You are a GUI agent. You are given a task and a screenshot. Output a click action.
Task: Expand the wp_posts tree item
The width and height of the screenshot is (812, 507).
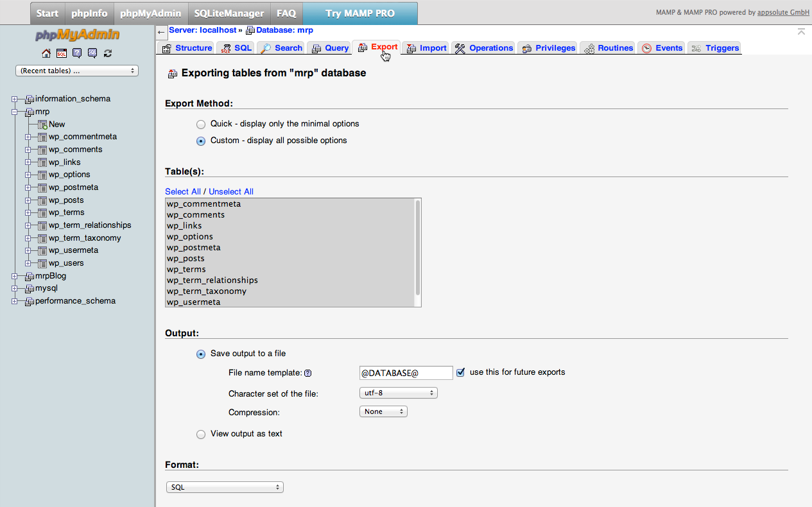point(26,200)
